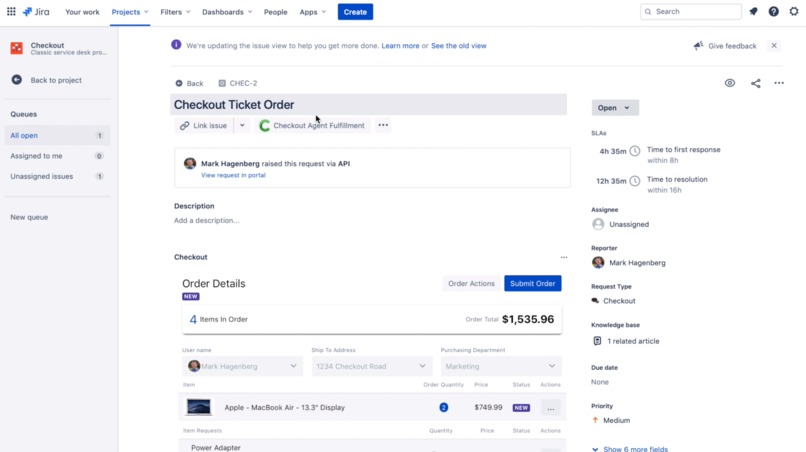The height and width of the screenshot is (452, 806).
Task: Click the $1,535.96 order total
Action: coord(528,319)
